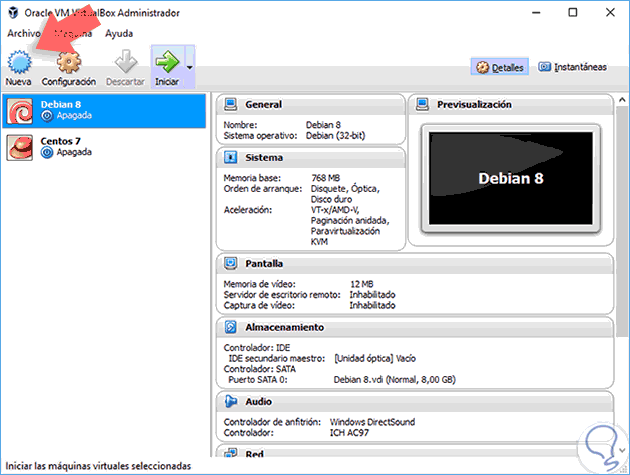The height and width of the screenshot is (475, 630).
Task: Click the Almacenamiento disk icon
Action: 231,327
